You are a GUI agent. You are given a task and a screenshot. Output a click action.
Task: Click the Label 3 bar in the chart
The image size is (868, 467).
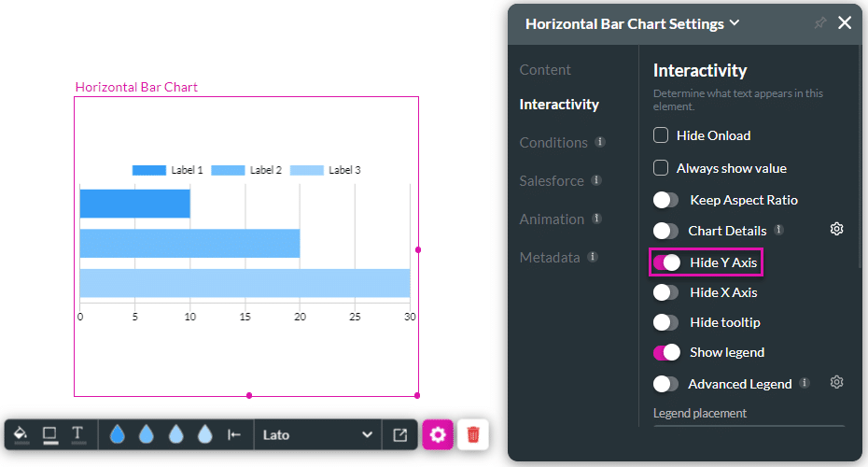point(245,283)
